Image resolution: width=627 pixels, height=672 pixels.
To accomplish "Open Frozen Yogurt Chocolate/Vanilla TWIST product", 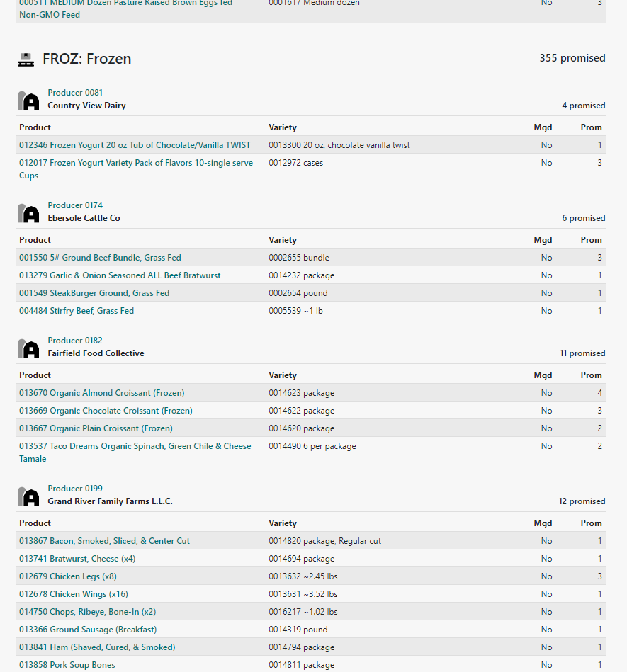I will point(135,145).
